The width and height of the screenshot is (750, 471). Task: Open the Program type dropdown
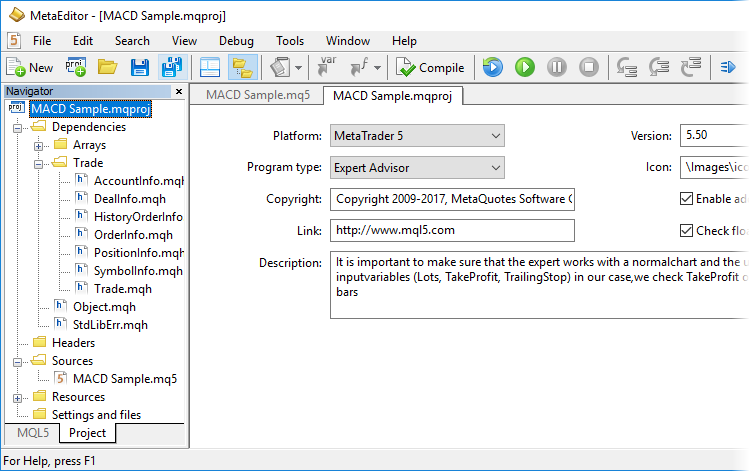(x=416, y=168)
